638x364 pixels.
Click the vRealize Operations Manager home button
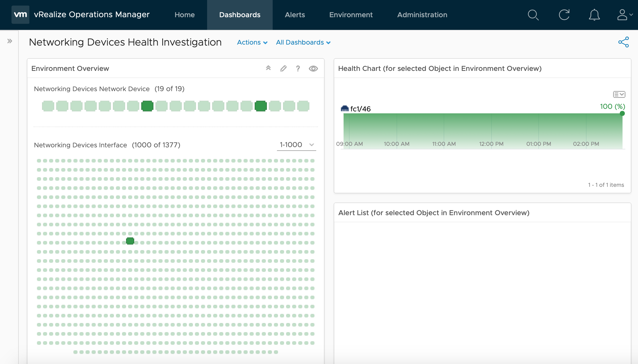coord(184,15)
